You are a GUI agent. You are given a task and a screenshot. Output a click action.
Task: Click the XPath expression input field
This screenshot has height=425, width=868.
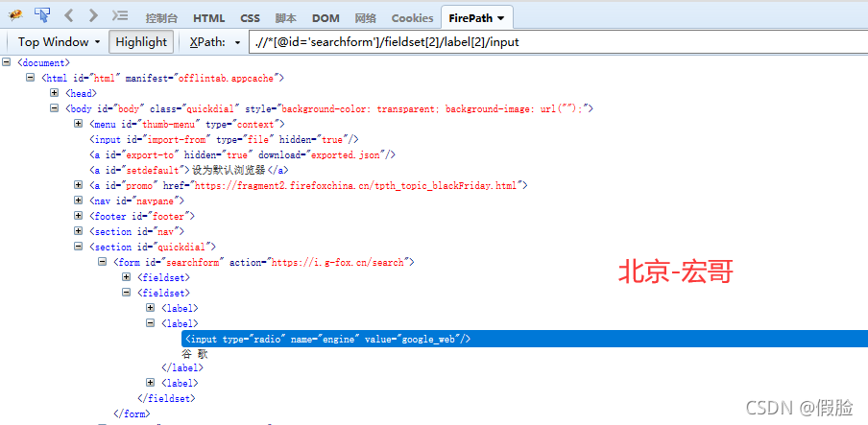pyautogui.click(x=558, y=42)
